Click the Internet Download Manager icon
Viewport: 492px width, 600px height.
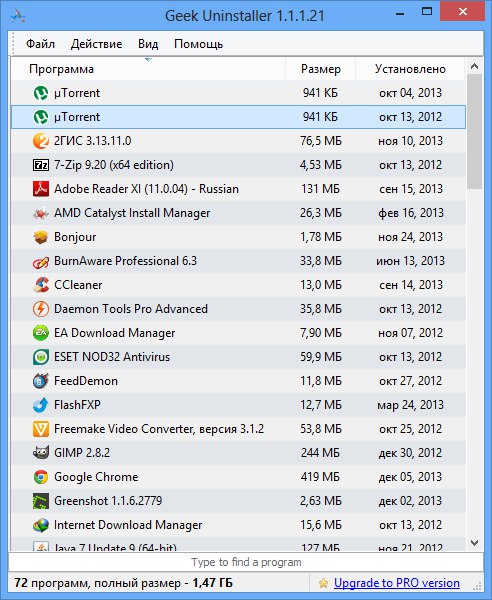click(x=41, y=525)
